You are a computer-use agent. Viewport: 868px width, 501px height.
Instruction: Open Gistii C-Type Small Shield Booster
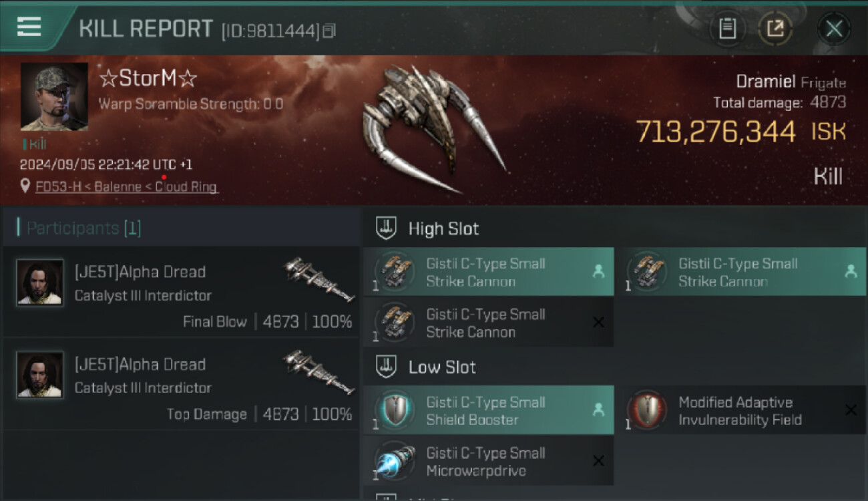point(488,411)
